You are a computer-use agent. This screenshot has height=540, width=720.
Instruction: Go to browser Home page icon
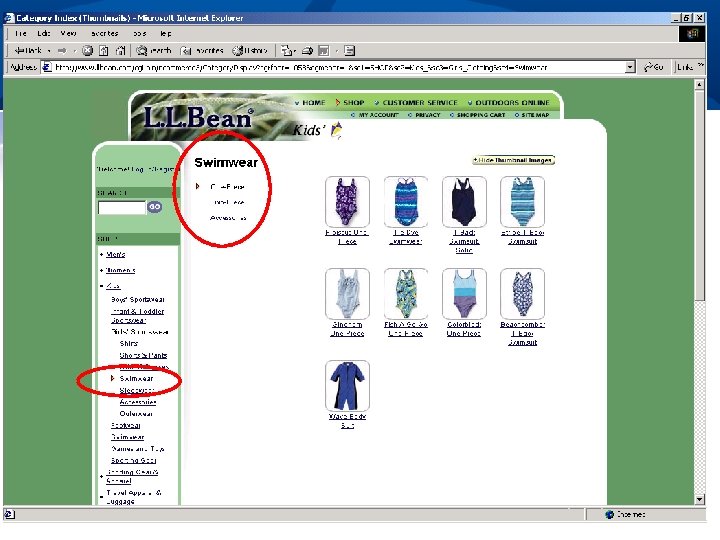pos(120,51)
